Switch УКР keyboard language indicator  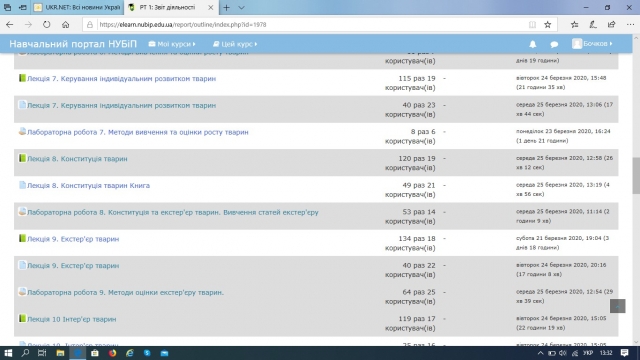588,353
